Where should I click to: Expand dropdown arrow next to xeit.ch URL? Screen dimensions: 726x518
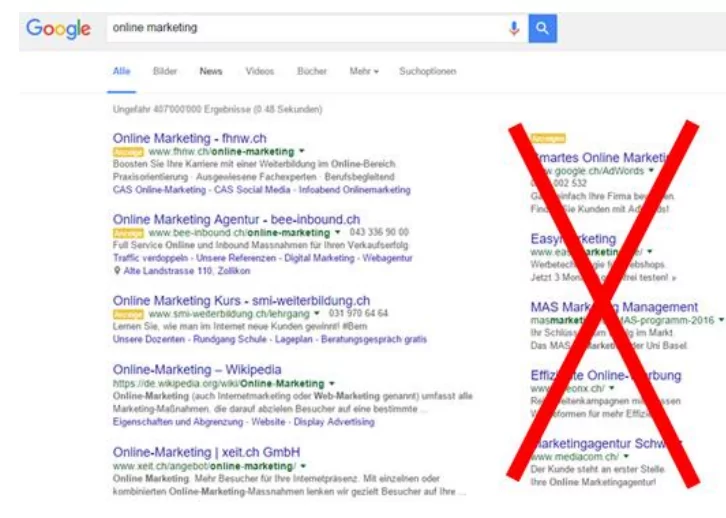pos(303,466)
